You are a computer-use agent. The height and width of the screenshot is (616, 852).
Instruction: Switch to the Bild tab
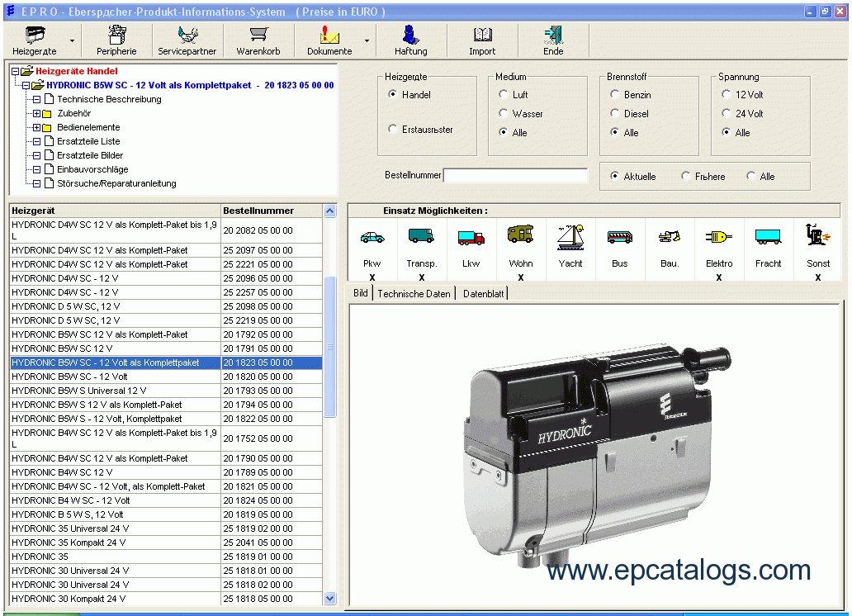coord(361,293)
